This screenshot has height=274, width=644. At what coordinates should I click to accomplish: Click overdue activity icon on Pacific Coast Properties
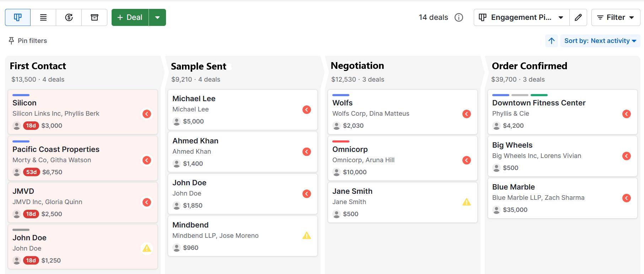pyautogui.click(x=147, y=160)
